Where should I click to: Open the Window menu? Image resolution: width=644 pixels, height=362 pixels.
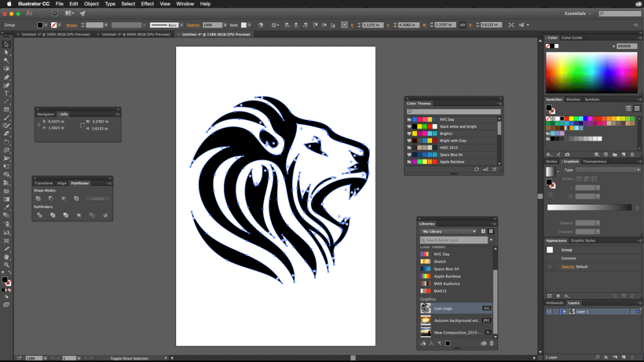(185, 4)
